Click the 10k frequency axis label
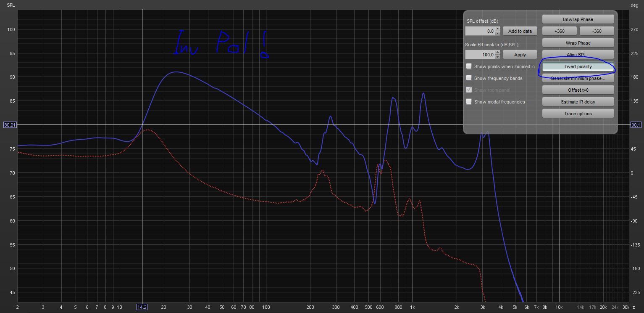The width and height of the screenshot is (644, 313). 559,307
